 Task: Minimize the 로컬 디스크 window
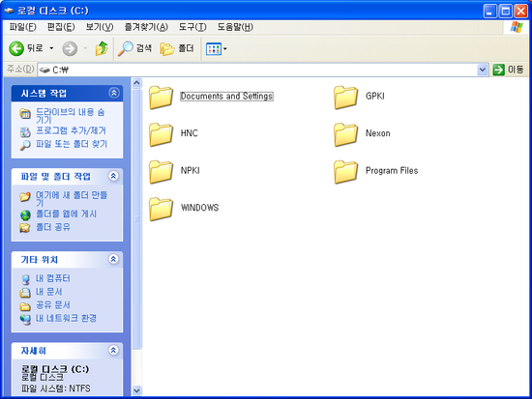[x=489, y=12]
